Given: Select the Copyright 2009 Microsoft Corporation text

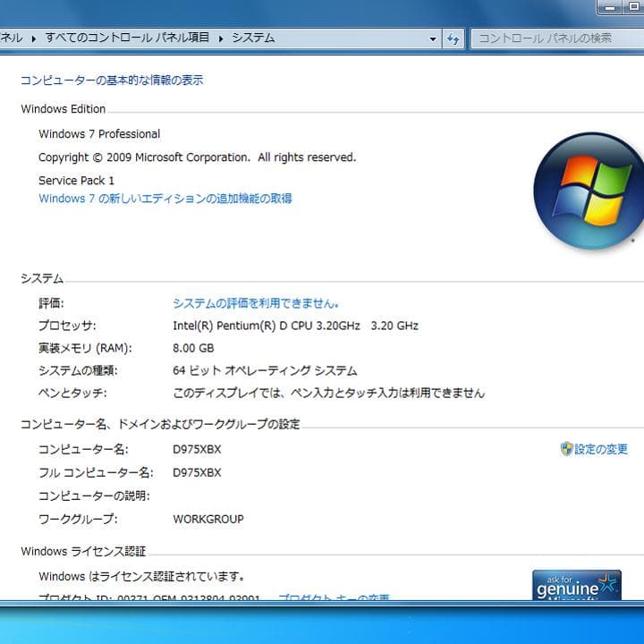Looking at the screenshot, I should click(197, 157).
